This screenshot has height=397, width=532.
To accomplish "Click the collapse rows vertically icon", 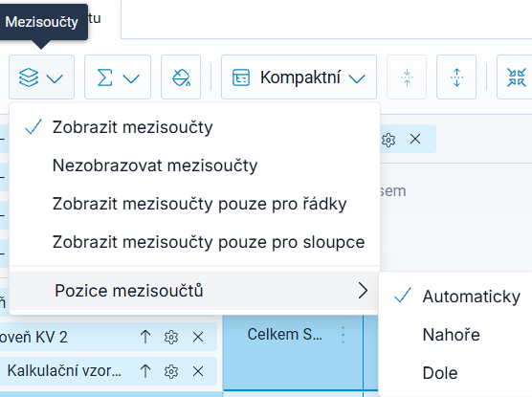I will (x=407, y=77).
